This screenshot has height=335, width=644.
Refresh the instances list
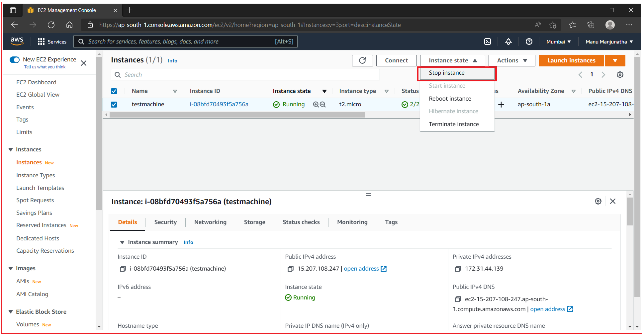(362, 60)
